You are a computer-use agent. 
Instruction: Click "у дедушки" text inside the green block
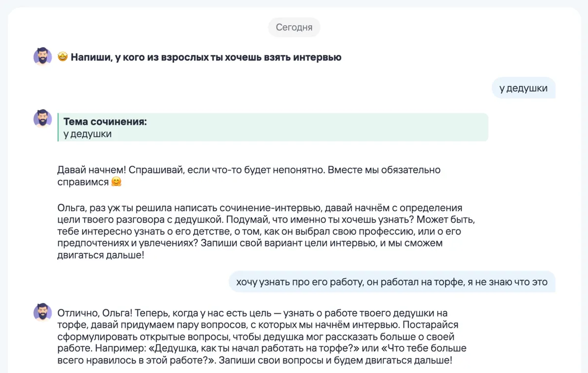click(87, 134)
